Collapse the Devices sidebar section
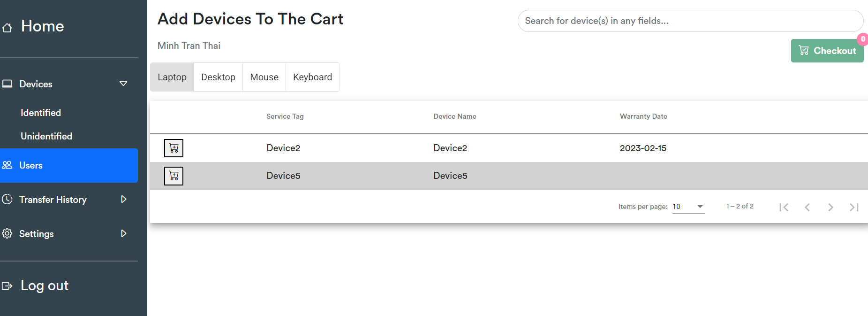 click(x=123, y=84)
